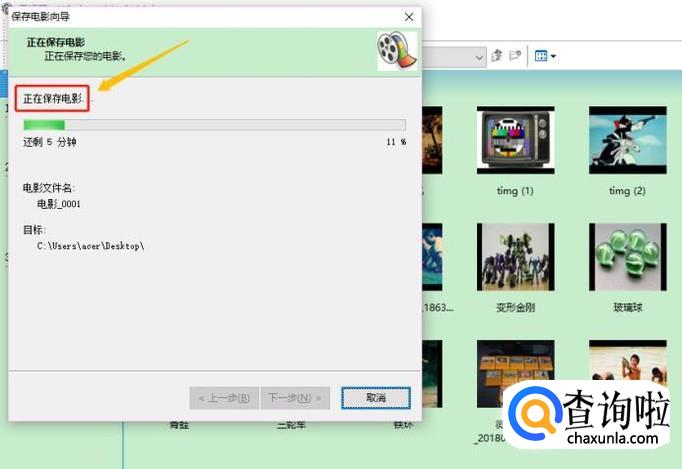The image size is (682, 469).
Task: Click the up one level folder icon
Action: tap(497, 56)
